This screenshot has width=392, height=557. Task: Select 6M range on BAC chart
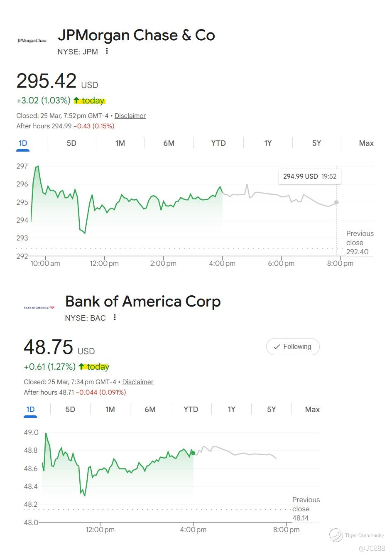coord(150,410)
